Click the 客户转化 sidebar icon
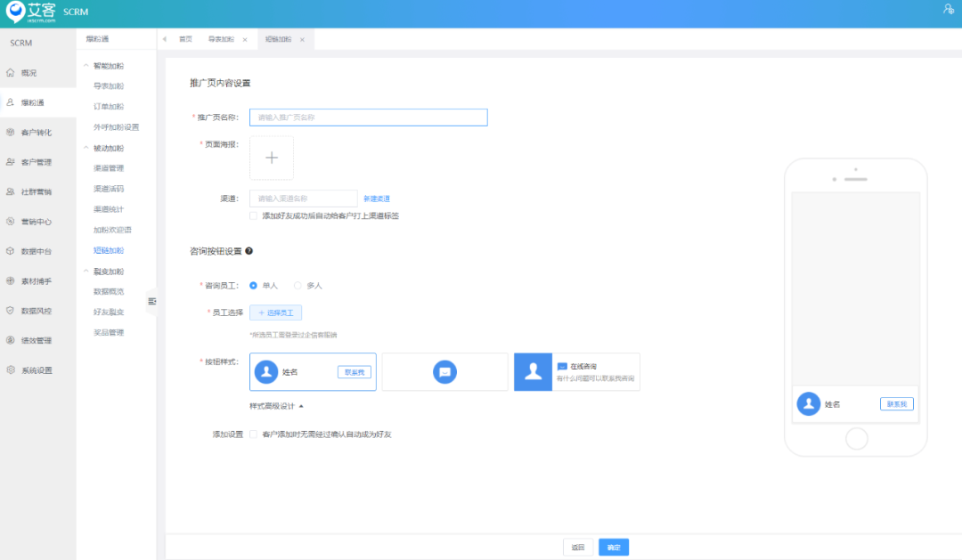Image resolution: width=962 pixels, height=560 pixels. [x=11, y=132]
